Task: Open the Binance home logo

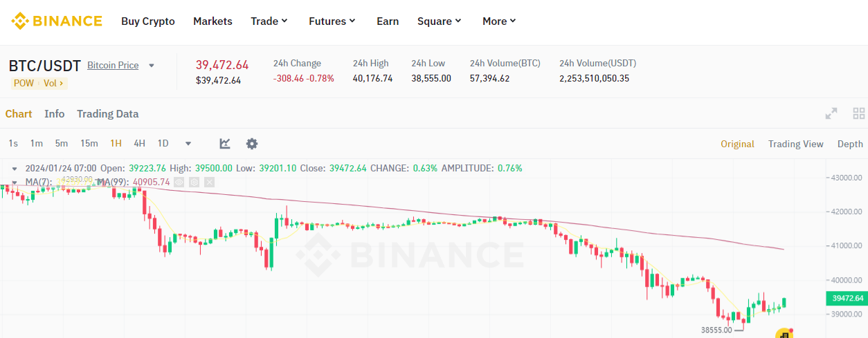Action: click(x=57, y=21)
